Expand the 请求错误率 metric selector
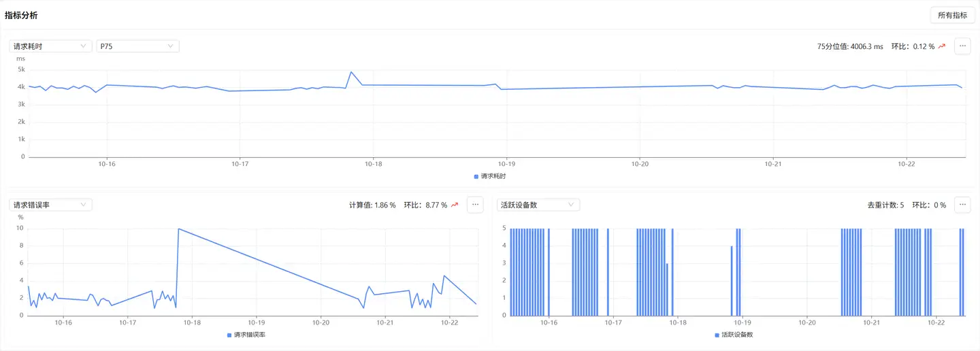This screenshot has height=351, width=980. (50, 205)
